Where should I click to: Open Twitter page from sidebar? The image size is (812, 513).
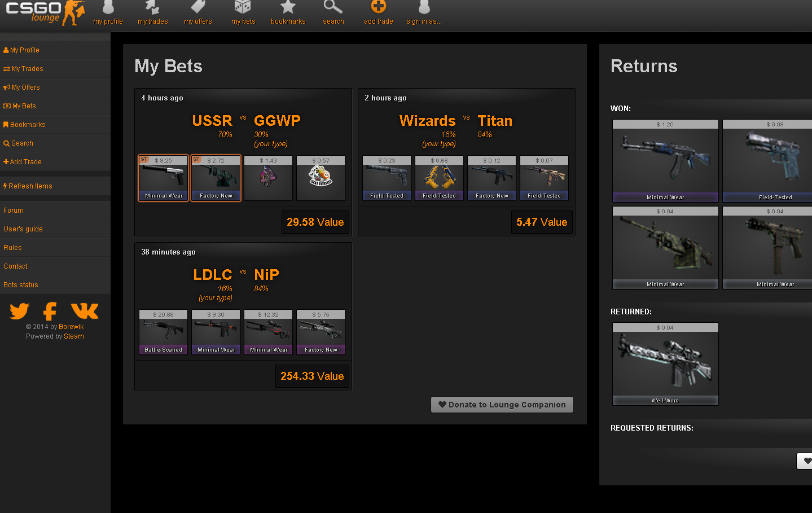(20, 311)
